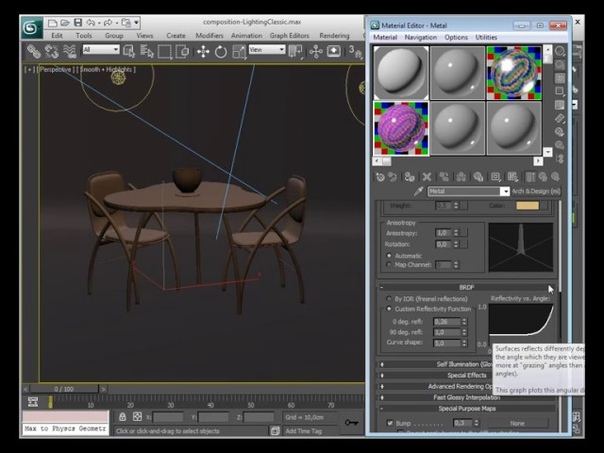
Task: Expand the Self Illumination (Glow) rollout
Action: pyautogui.click(x=467, y=364)
